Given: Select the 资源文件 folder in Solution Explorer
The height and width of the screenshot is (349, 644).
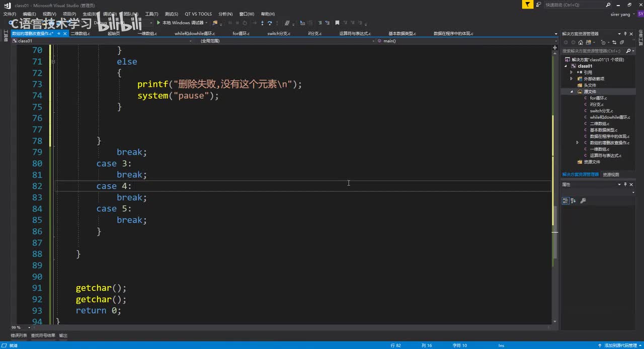Looking at the screenshot, I should pos(592,162).
